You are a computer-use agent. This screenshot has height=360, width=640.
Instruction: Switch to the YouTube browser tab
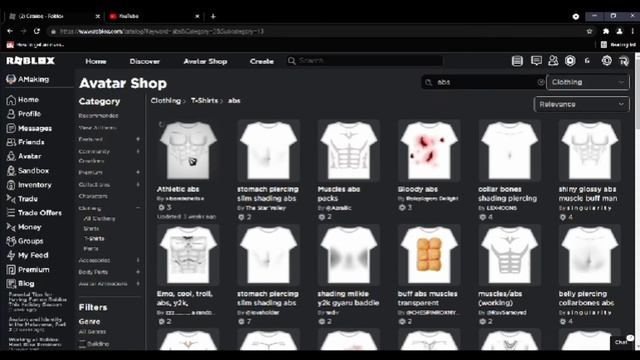153,16
